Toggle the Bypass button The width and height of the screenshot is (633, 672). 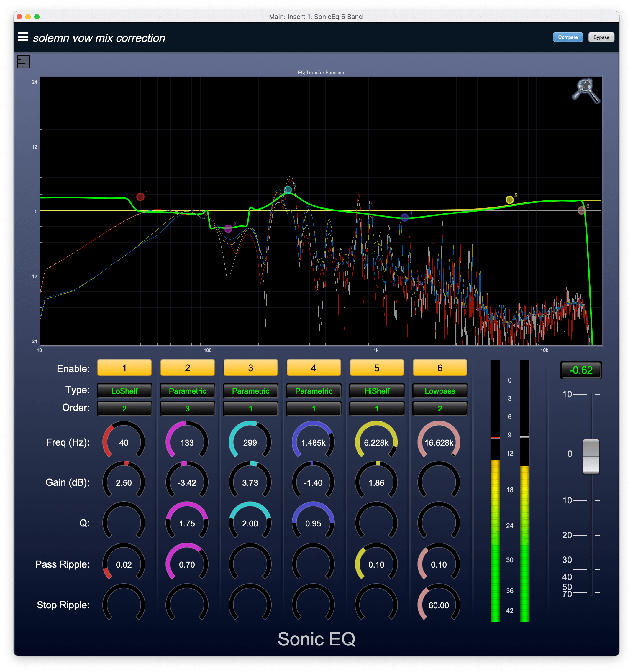pyautogui.click(x=601, y=37)
